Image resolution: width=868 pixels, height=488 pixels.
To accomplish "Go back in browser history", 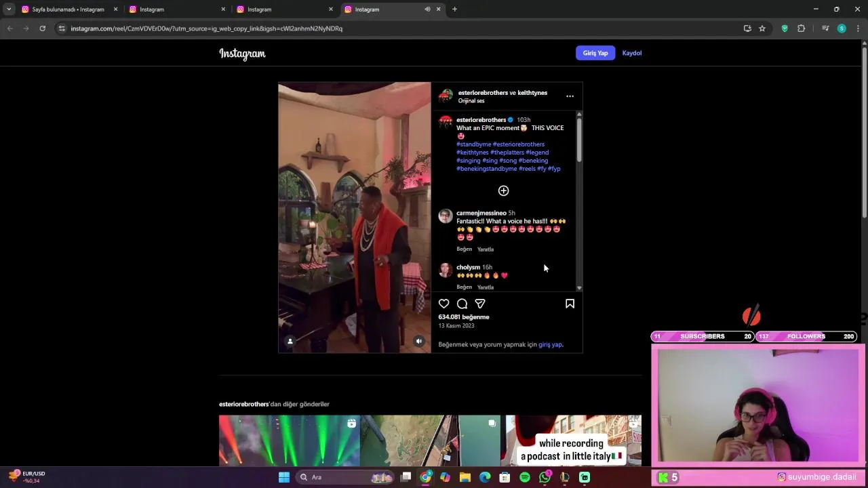I will click(x=9, y=28).
